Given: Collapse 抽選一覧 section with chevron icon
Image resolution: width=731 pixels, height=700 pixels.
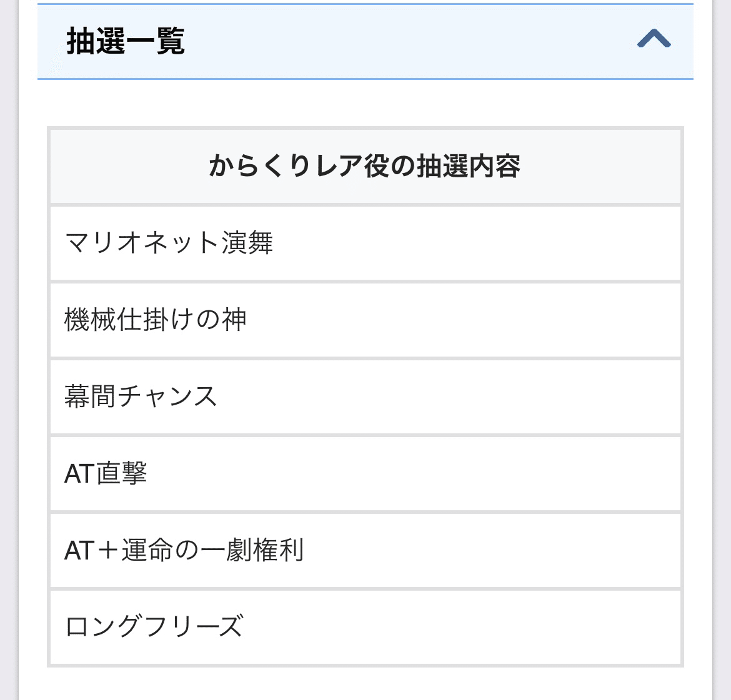Looking at the screenshot, I should point(654,39).
